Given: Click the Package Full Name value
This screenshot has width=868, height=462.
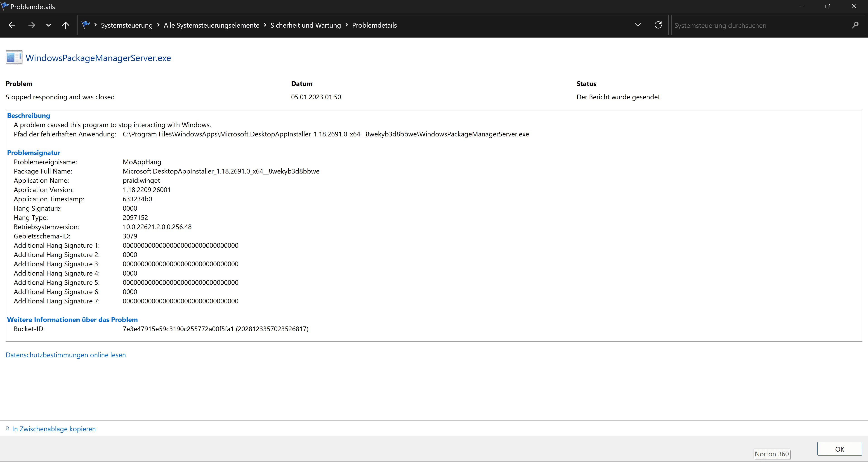Looking at the screenshot, I should tap(221, 171).
